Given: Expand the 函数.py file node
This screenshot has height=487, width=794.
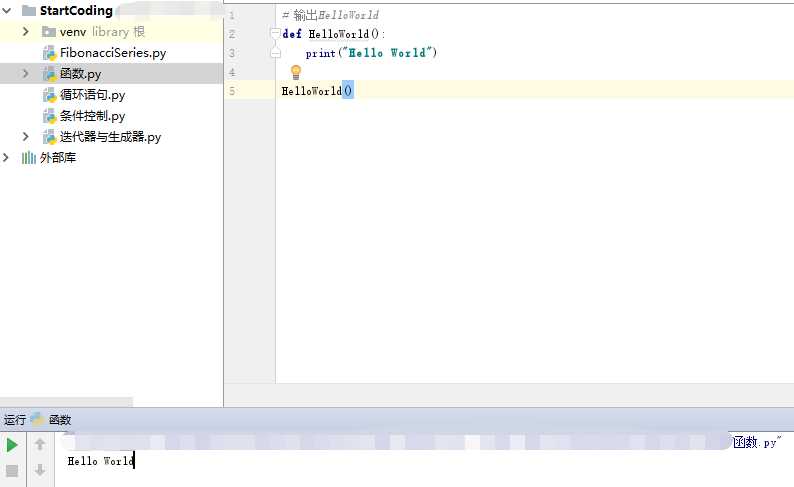Looking at the screenshot, I should (25, 73).
